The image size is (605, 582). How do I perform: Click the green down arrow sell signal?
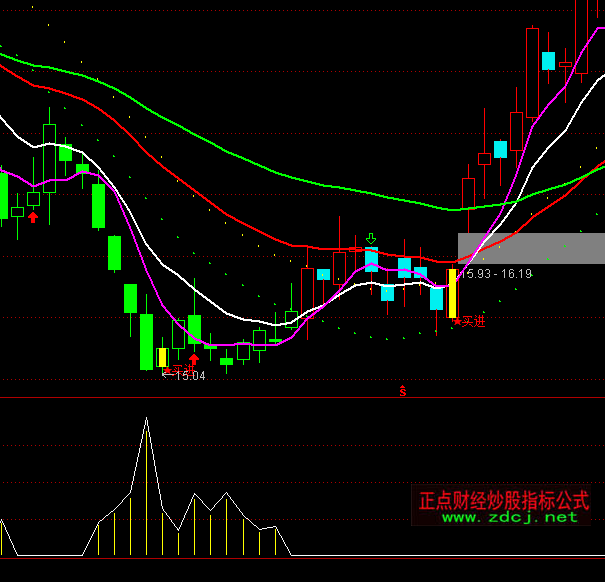(x=371, y=239)
